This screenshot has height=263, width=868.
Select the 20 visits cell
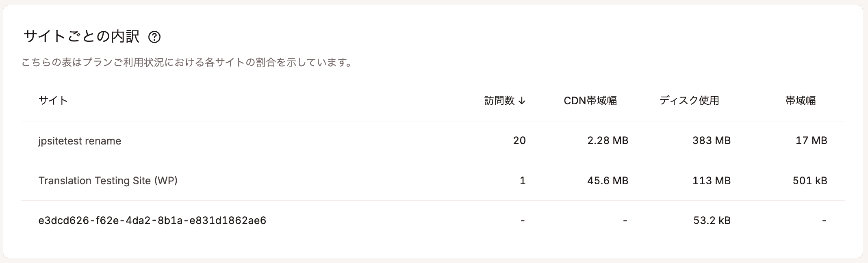click(519, 140)
